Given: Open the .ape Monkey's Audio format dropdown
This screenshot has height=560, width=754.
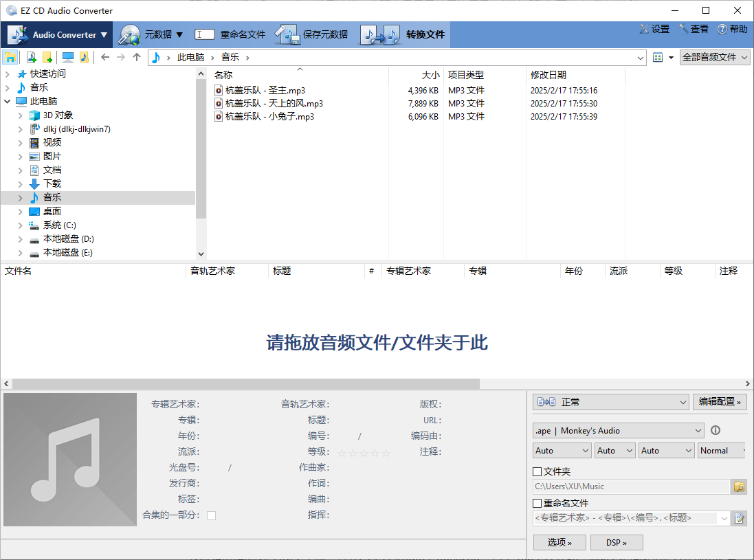Looking at the screenshot, I should (617, 430).
